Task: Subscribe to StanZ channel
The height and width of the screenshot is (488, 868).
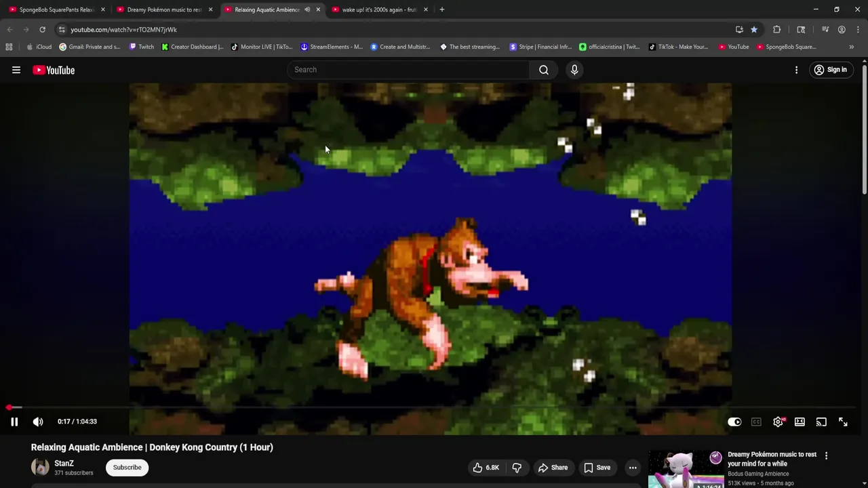Action: point(127,468)
